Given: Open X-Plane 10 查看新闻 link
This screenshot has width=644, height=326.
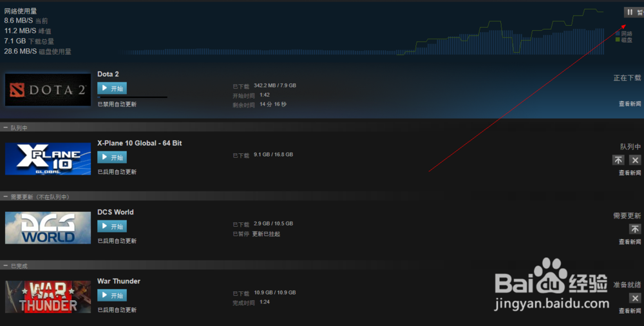Looking at the screenshot, I should coord(630,173).
